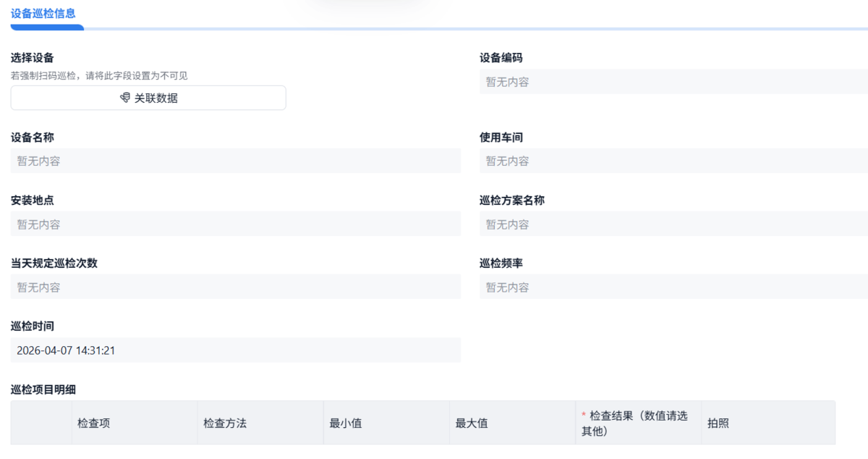The image size is (868, 459).
Task: Click the 巡检方案名称 field
Action: click(x=673, y=224)
